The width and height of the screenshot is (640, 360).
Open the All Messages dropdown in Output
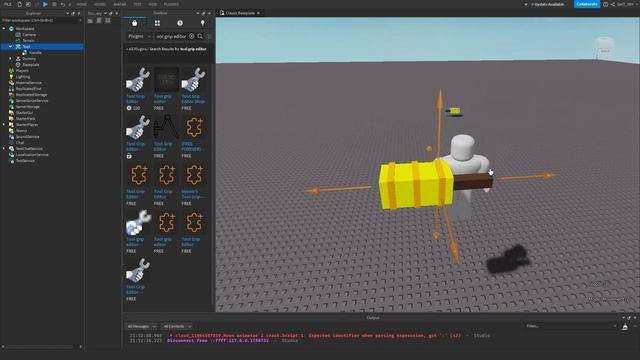(141, 327)
